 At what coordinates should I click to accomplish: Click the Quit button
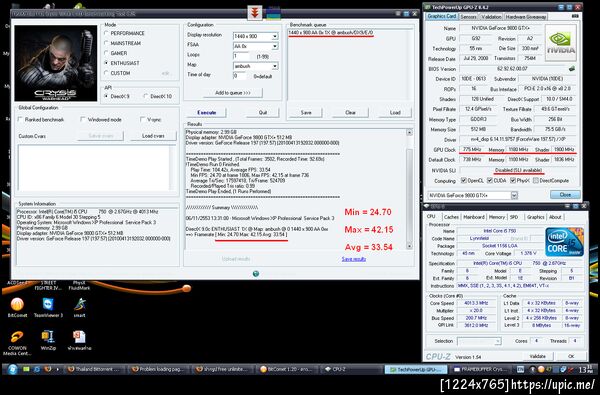click(x=262, y=113)
